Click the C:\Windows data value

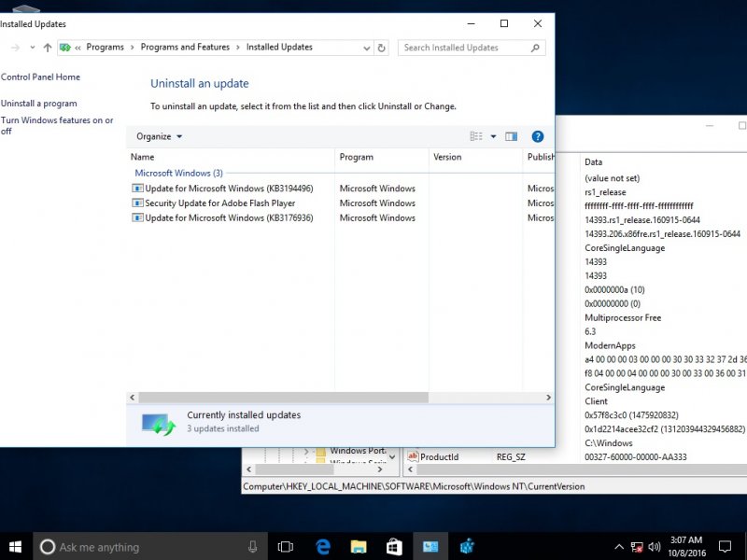click(609, 442)
